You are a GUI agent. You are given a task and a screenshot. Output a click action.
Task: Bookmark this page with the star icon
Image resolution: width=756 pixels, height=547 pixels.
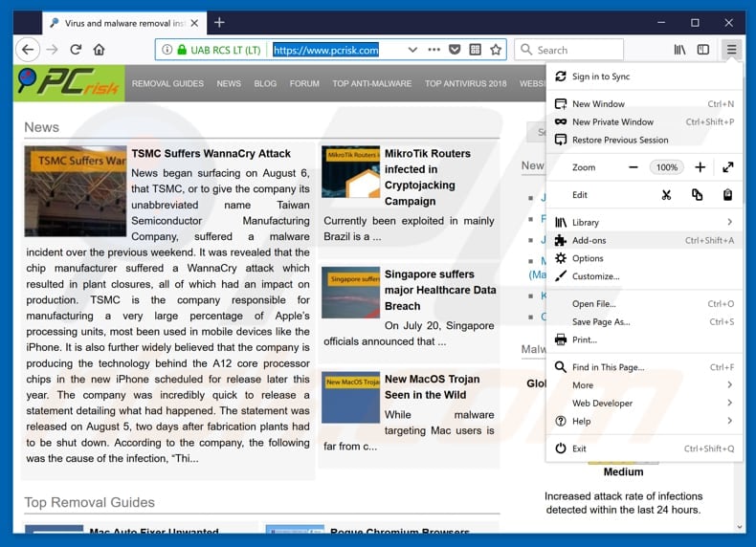(496, 50)
